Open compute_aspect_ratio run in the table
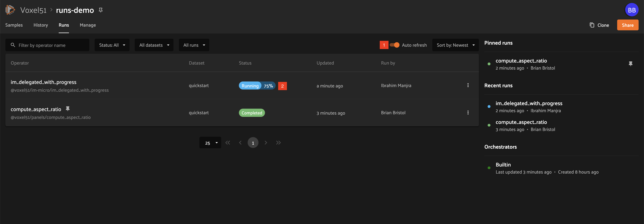Viewport: 644px width, 224px height. (x=36, y=109)
